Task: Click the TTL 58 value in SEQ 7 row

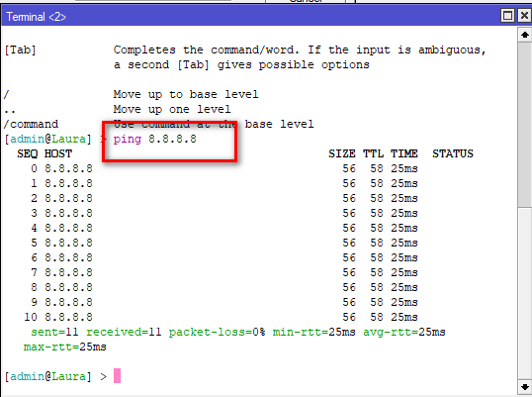Action: tap(377, 272)
